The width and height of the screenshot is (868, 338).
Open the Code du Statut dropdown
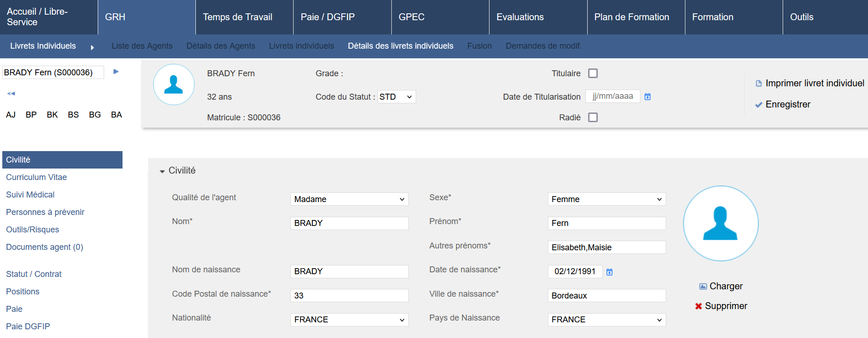click(x=396, y=97)
